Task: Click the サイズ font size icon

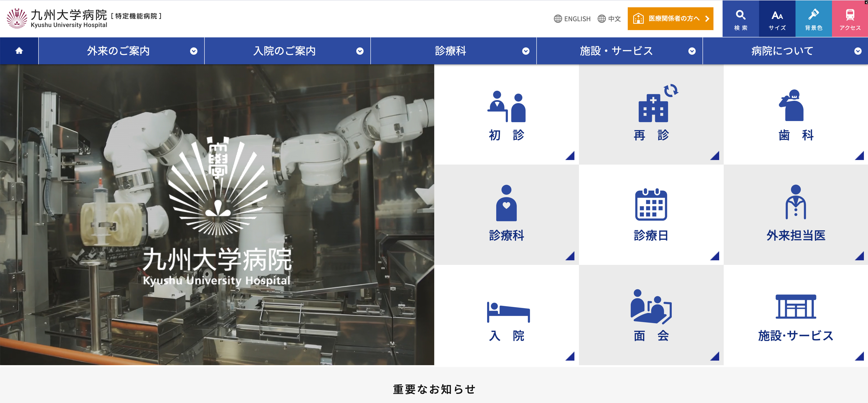Action: pyautogui.click(x=777, y=18)
